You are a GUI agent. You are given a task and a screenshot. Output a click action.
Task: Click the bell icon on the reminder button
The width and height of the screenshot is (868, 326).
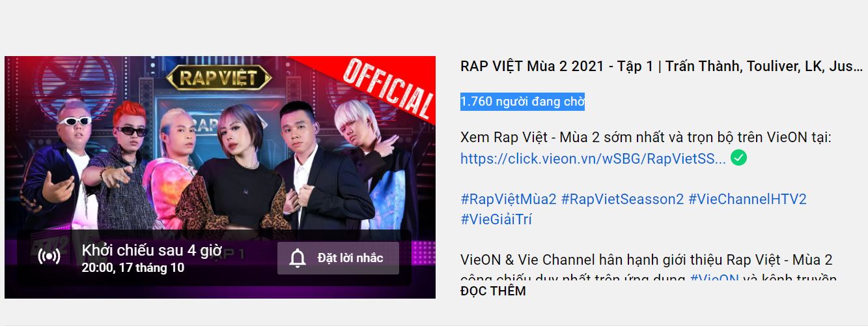click(x=298, y=258)
